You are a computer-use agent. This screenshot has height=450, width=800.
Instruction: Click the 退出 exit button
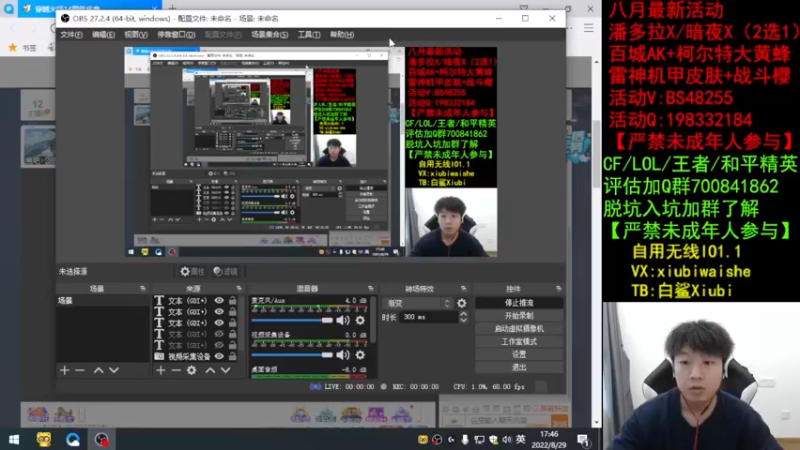[519, 367]
